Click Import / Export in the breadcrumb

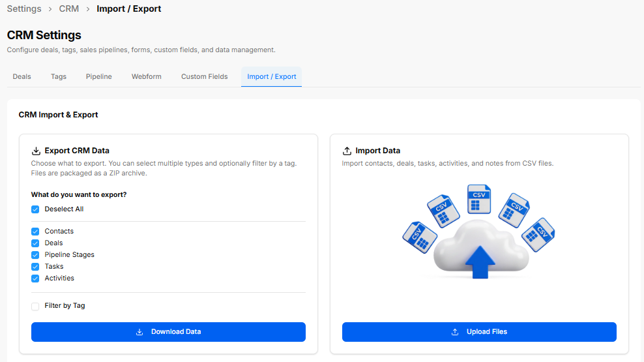tap(129, 9)
